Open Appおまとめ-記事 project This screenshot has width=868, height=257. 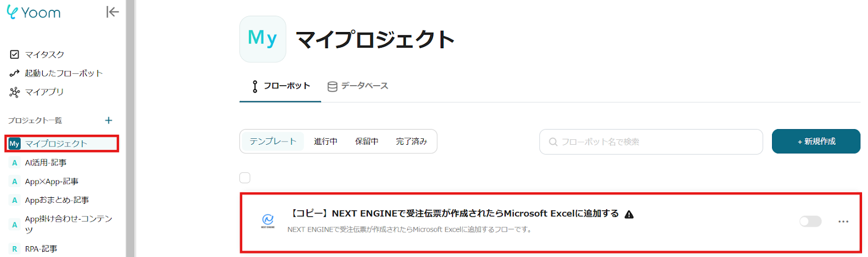[x=57, y=200]
